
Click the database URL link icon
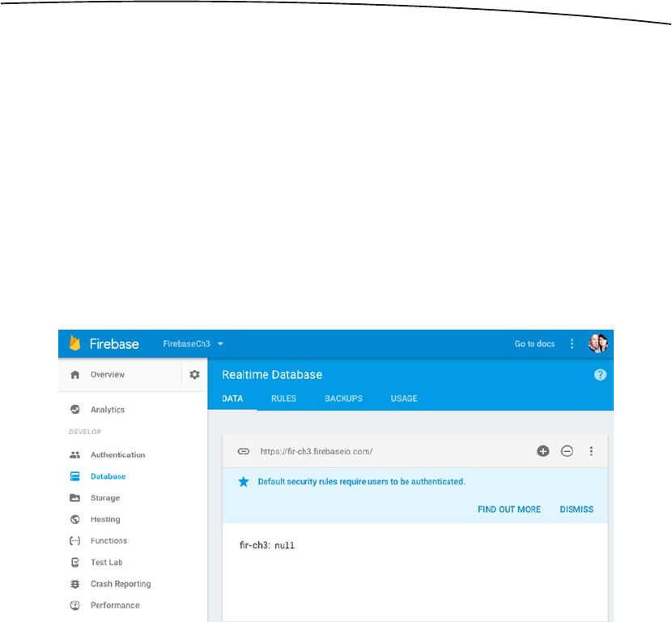click(x=244, y=451)
